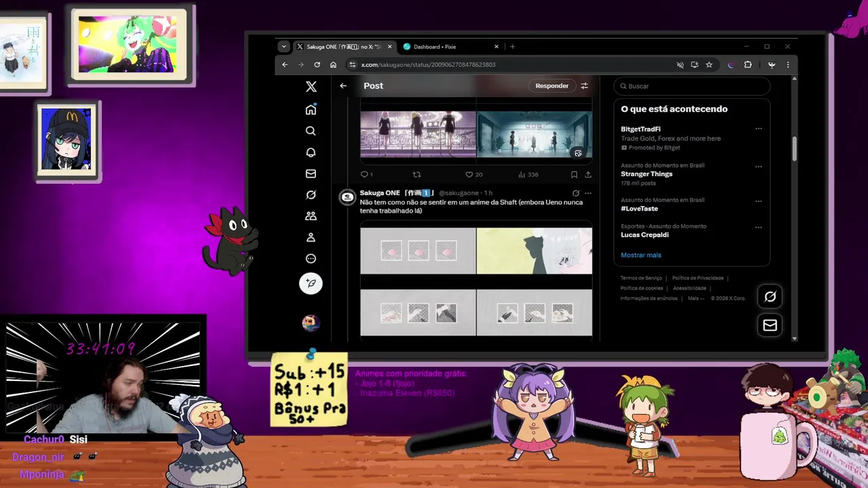Go back using the Post arrow
Image resolution: width=868 pixels, height=488 pixels.
343,86
